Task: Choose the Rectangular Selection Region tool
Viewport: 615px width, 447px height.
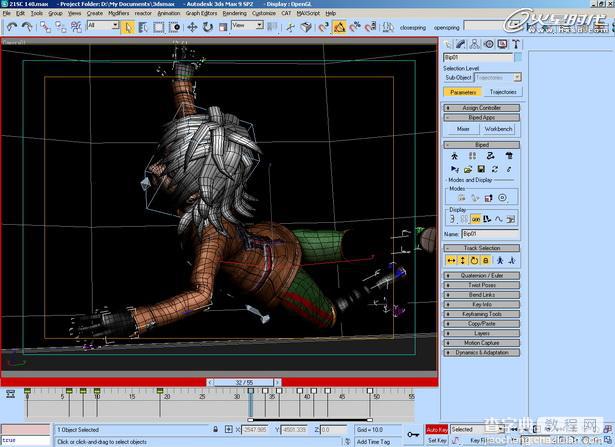Action: coord(158,27)
